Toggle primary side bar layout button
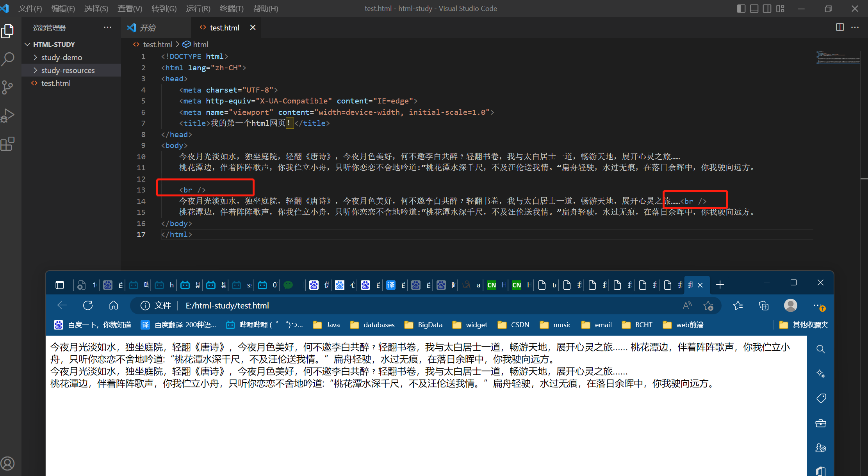This screenshot has height=476, width=868. point(741,9)
